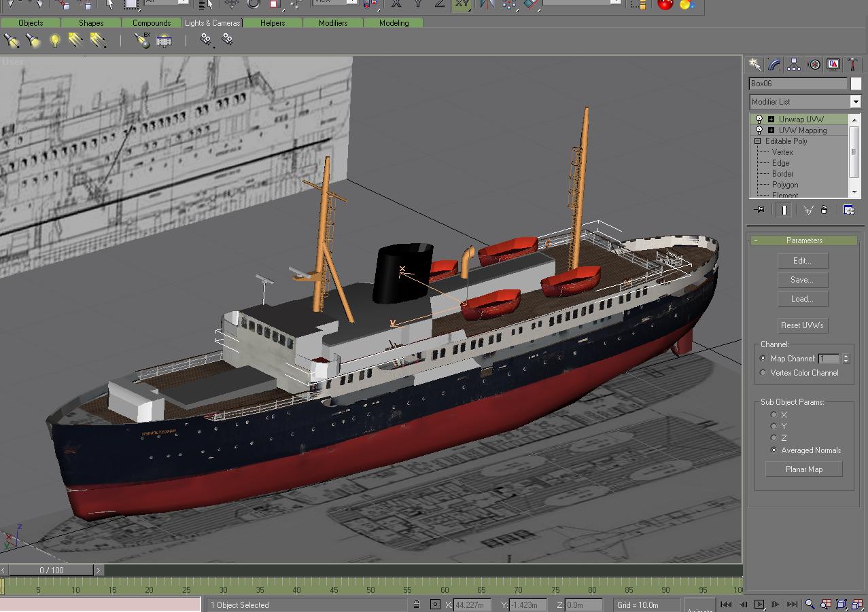
Task: Select the Vertex Color Channel radio button
Action: point(763,373)
